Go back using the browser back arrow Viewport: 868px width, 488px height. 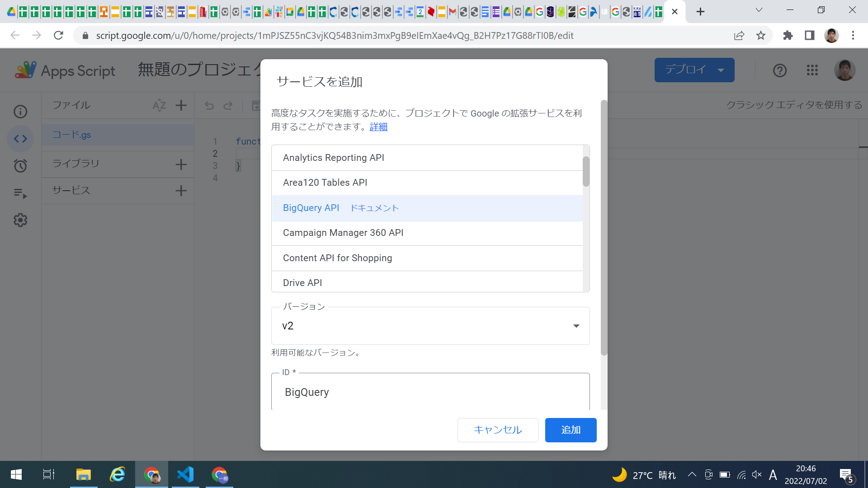[15, 35]
